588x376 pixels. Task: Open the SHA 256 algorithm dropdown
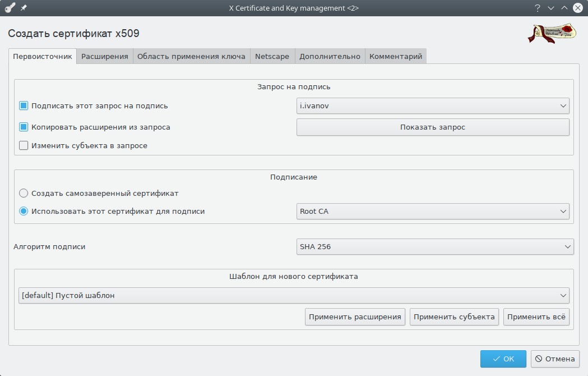(434, 246)
